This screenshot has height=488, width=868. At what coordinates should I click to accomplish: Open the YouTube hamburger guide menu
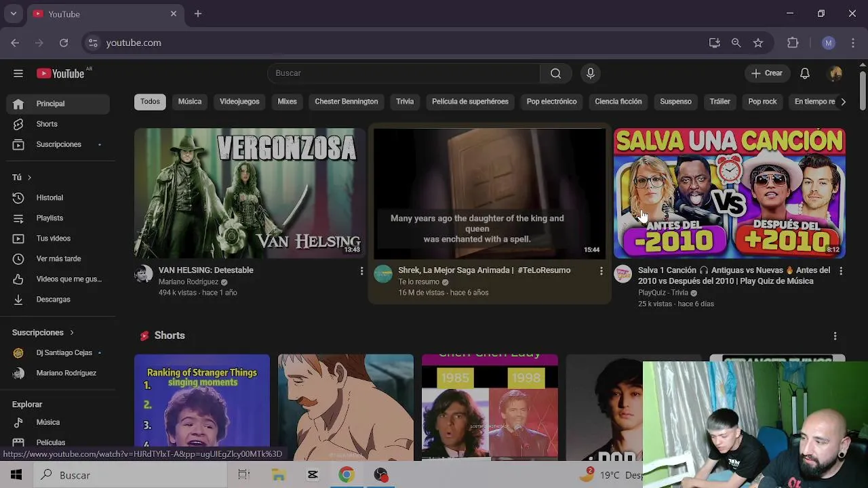(x=18, y=73)
